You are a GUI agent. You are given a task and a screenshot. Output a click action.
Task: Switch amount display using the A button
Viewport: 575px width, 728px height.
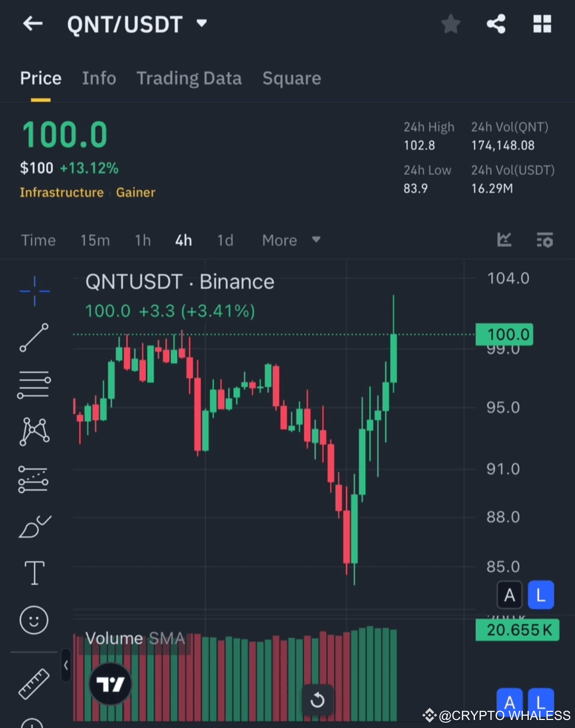[510, 595]
